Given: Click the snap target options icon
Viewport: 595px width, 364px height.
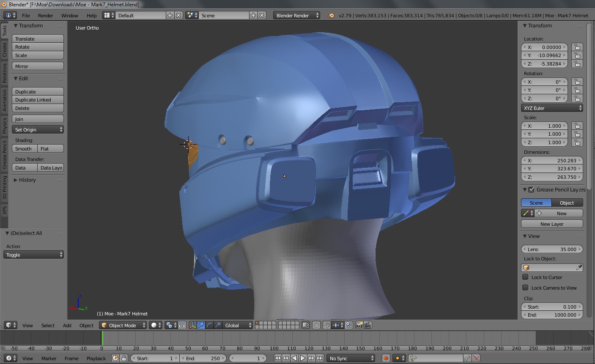Looking at the screenshot, I should click(x=337, y=325).
